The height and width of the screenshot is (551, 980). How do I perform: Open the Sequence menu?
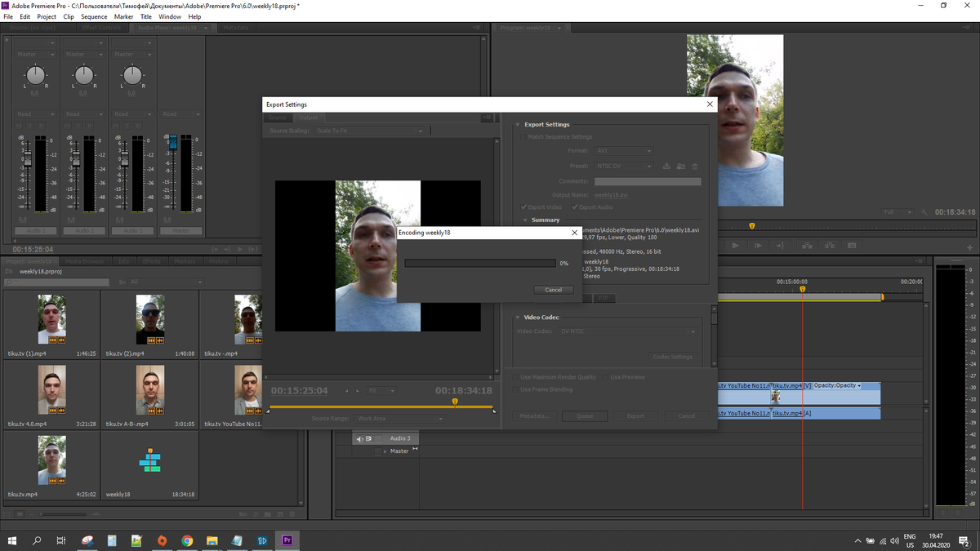click(94, 16)
